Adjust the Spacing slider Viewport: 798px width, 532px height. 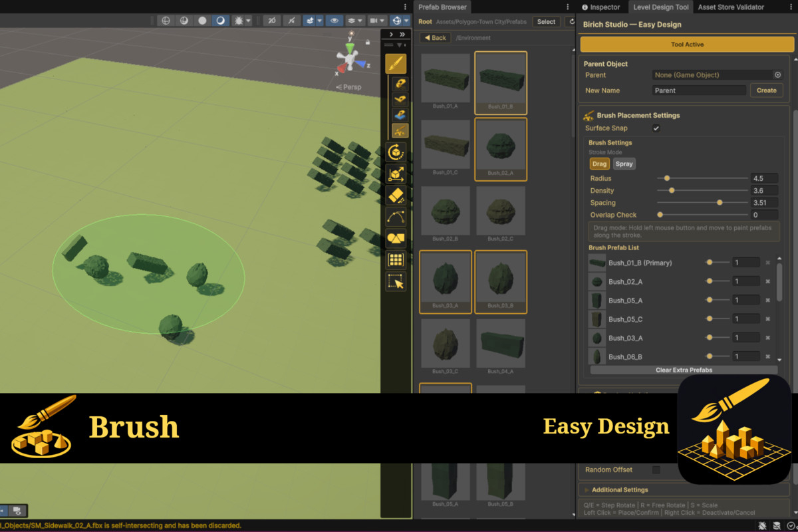[702, 203]
